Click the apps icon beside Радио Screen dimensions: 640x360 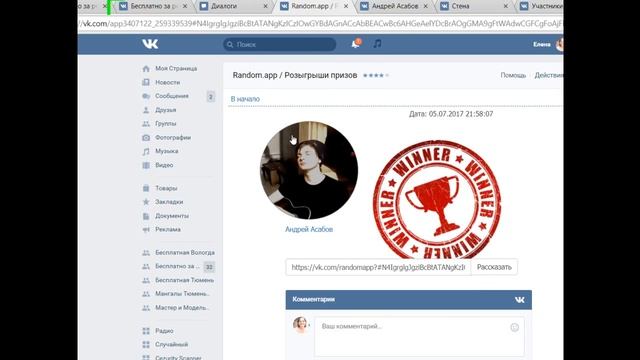pos(146,331)
